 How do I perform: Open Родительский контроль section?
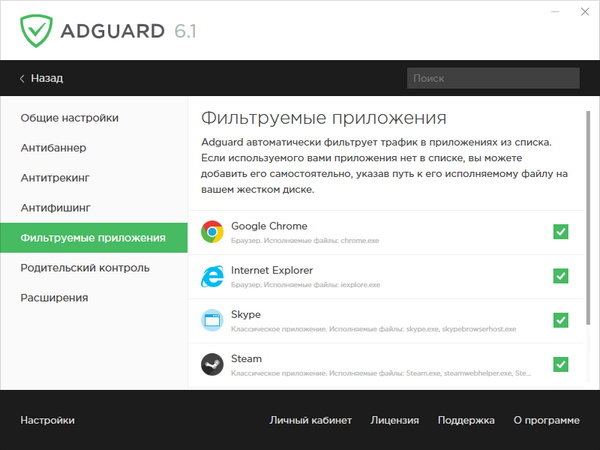pos(85,268)
